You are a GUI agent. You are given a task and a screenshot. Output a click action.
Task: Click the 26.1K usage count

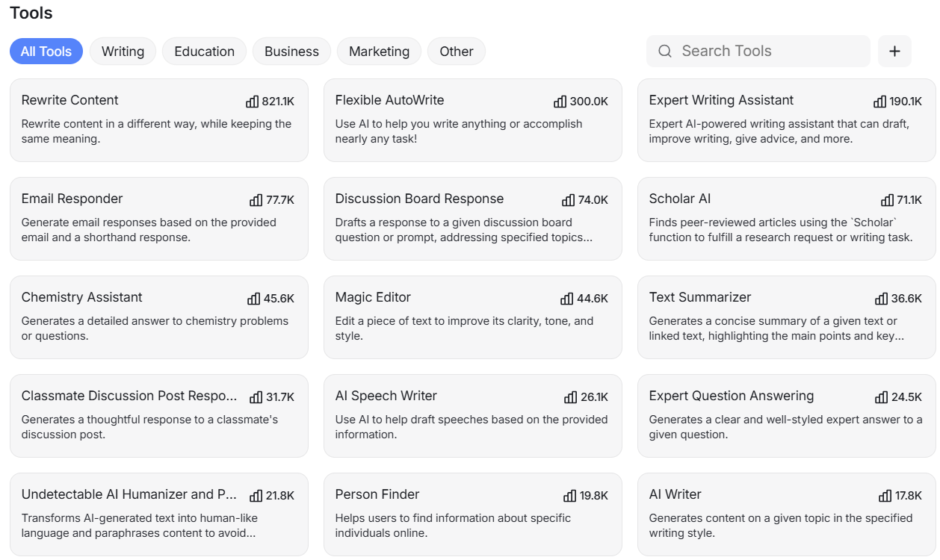595,397
